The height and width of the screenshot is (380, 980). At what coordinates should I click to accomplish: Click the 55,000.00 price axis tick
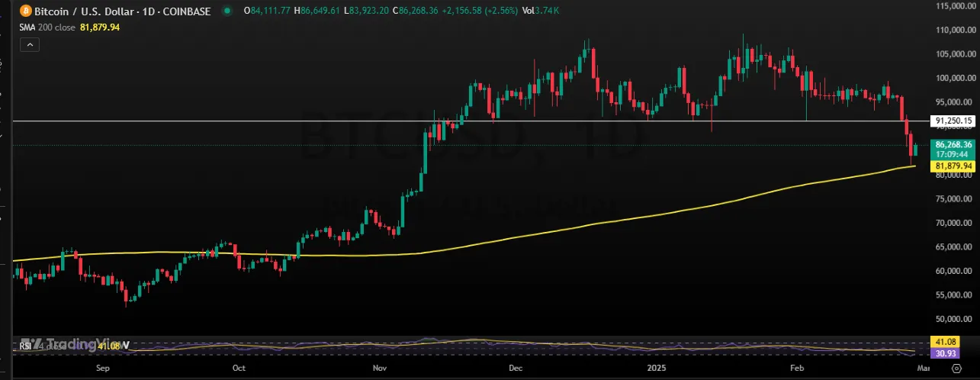pos(956,295)
